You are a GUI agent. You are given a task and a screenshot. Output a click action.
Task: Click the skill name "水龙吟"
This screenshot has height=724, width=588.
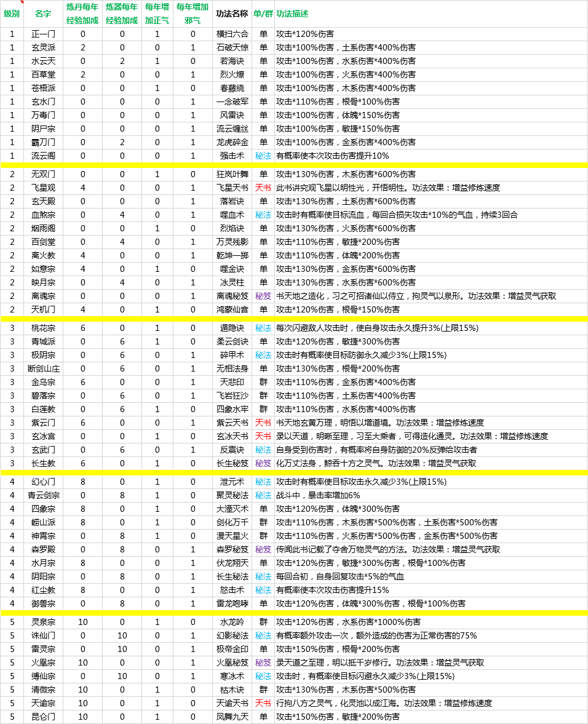click(232, 622)
